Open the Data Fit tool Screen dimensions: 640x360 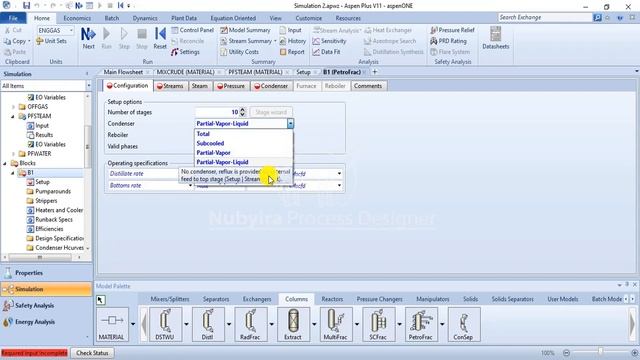[x=327, y=52]
